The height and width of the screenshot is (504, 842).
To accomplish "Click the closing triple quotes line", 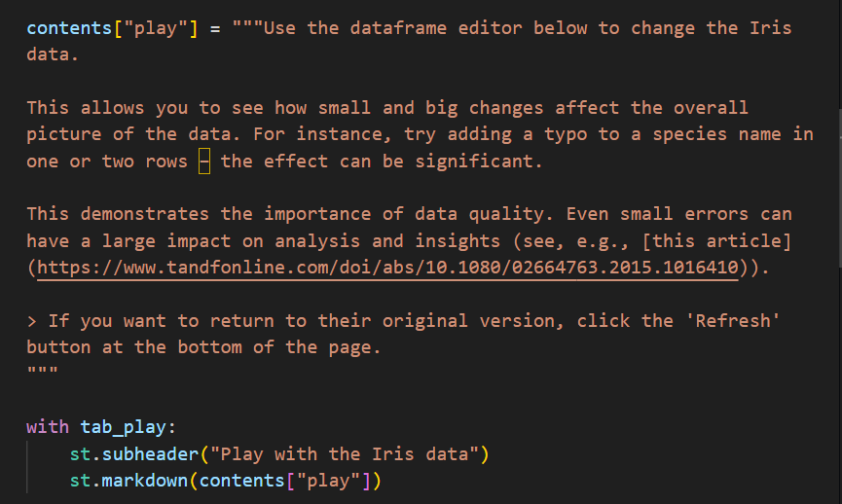I will point(43,373).
